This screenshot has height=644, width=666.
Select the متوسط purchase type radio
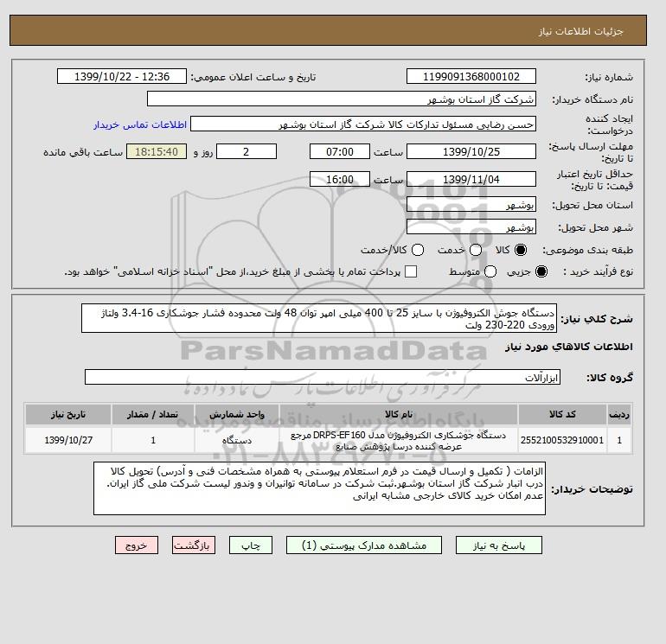(490, 271)
